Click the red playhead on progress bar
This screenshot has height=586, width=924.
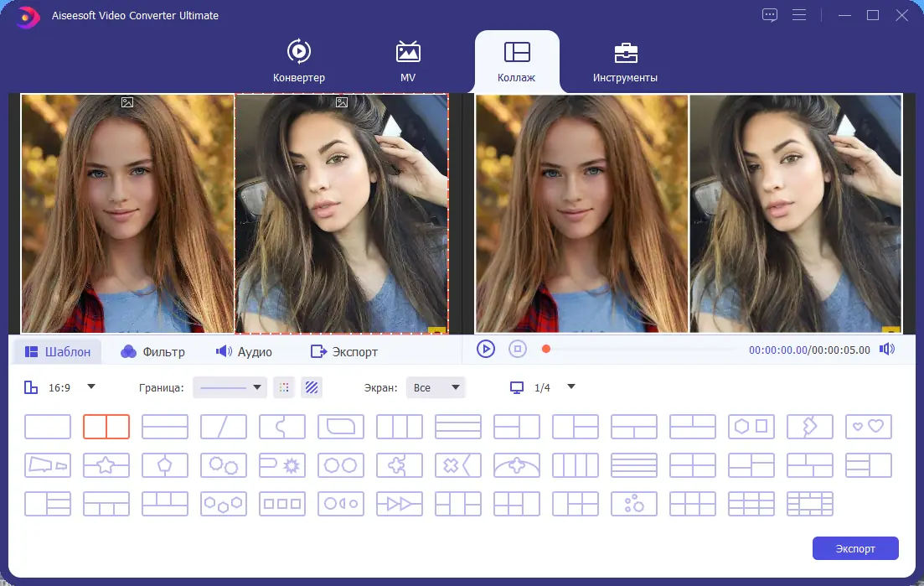click(545, 349)
